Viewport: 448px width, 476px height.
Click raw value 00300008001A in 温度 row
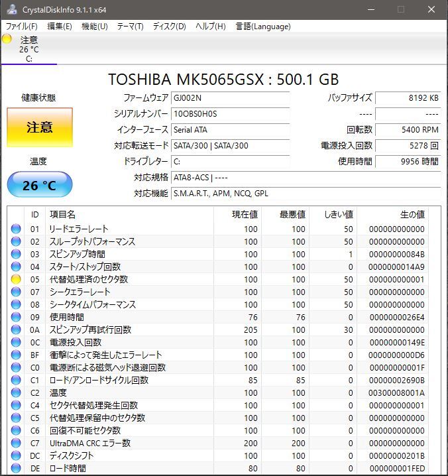point(396,393)
